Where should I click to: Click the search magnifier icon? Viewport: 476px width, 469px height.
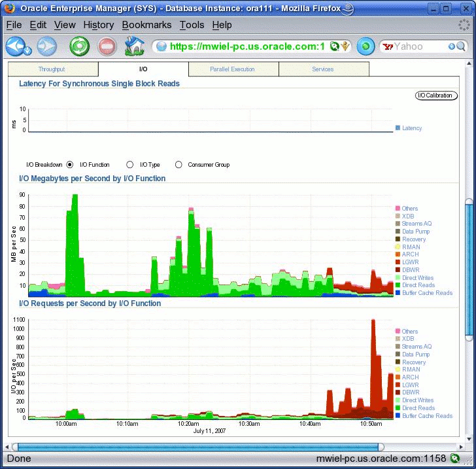(x=460, y=46)
